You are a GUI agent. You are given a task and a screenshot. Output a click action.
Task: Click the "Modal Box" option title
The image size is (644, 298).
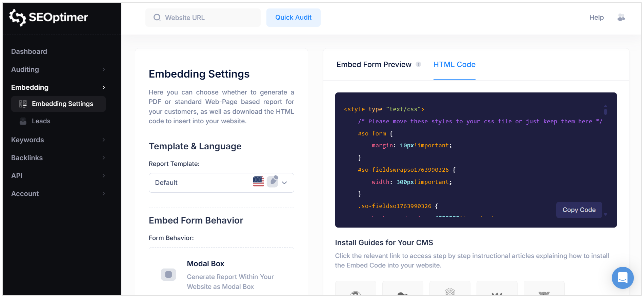[x=205, y=263]
